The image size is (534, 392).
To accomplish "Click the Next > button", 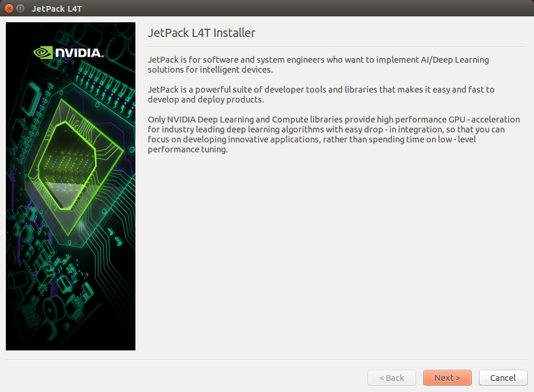I will click(447, 378).
